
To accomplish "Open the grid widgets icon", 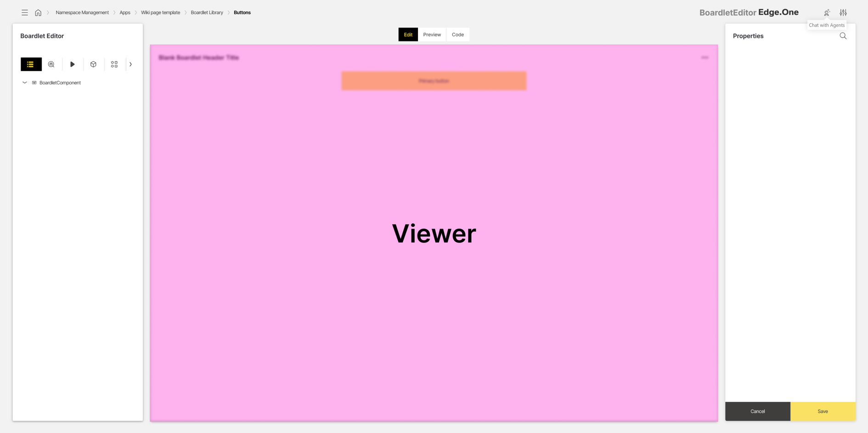I will tap(114, 64).
